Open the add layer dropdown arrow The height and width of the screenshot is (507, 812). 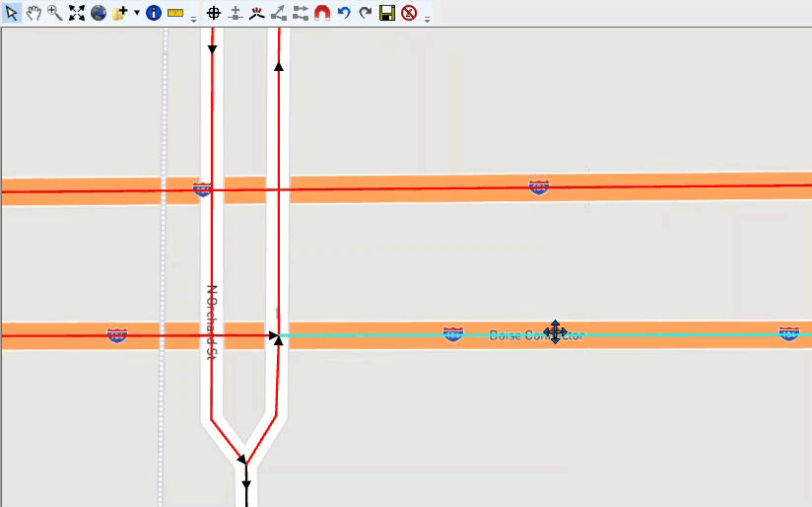coord(137,13)
